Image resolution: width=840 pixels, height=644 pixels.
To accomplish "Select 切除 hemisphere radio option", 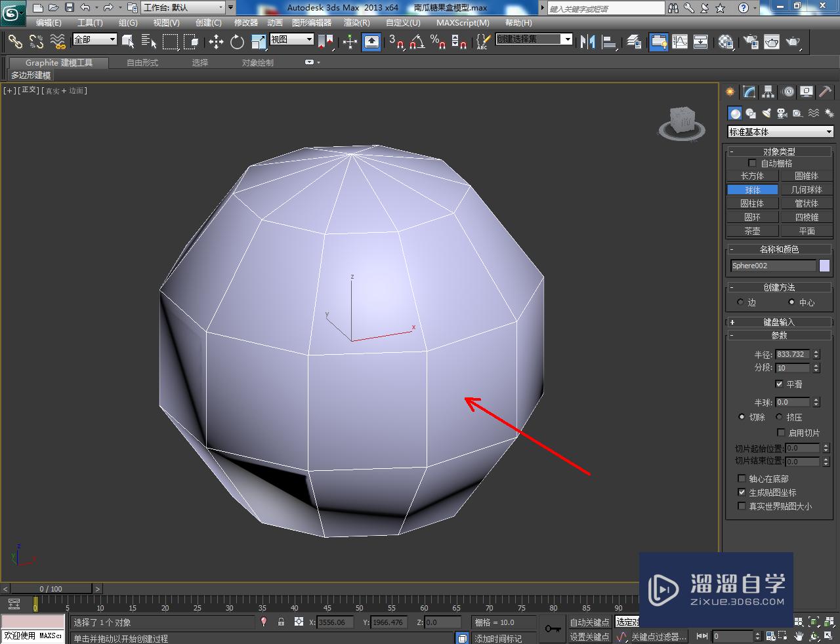I will 742,417.
